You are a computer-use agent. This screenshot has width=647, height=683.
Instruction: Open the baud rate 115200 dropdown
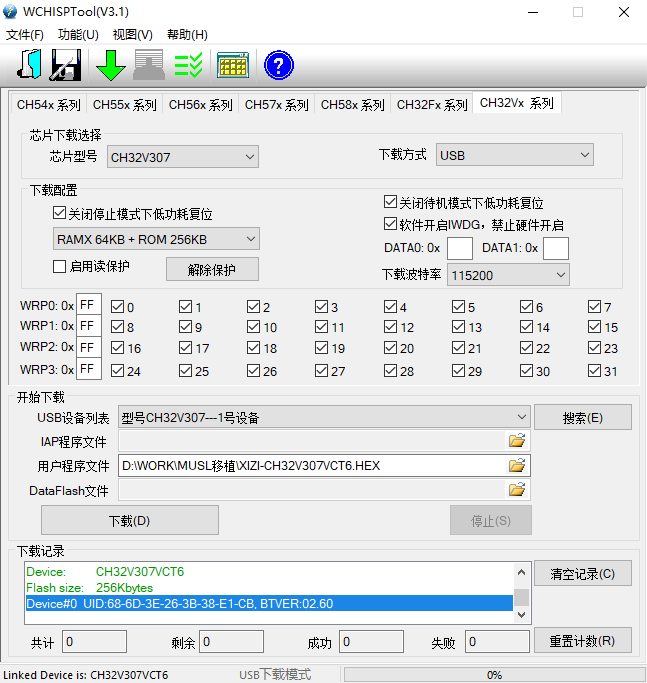pyautogui.click(x=508, y=275)
